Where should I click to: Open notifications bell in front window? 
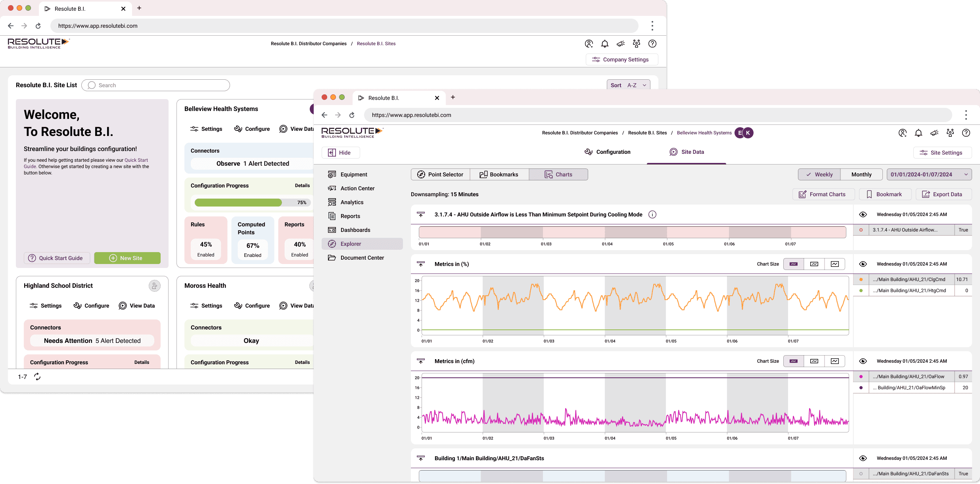[919, 133]
